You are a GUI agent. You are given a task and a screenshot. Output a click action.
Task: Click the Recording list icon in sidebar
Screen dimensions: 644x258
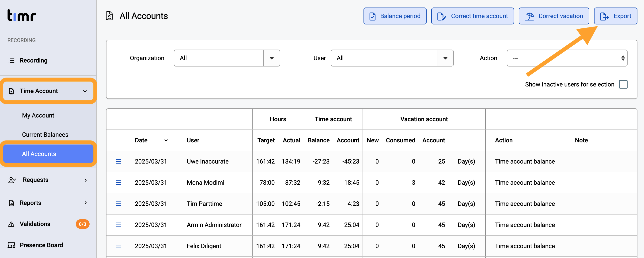pyautogui.click(x=11, y=61)
